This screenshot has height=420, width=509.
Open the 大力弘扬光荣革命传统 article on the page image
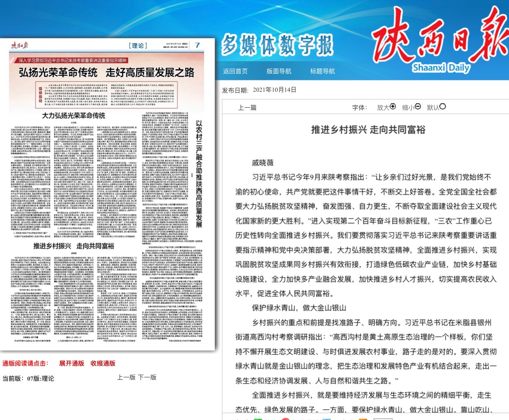(74, 116)
